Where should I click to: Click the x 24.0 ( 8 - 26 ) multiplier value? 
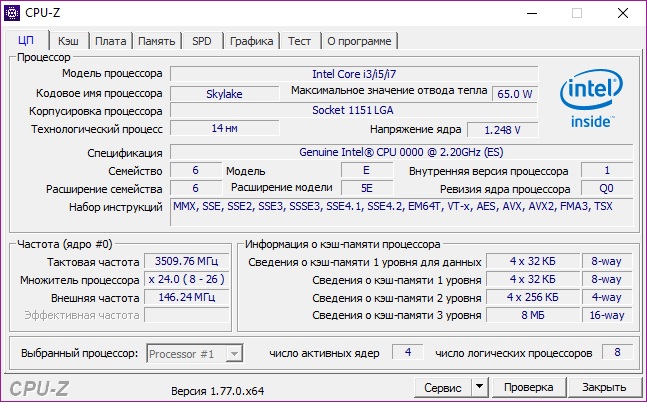click(x=187, y=279)
